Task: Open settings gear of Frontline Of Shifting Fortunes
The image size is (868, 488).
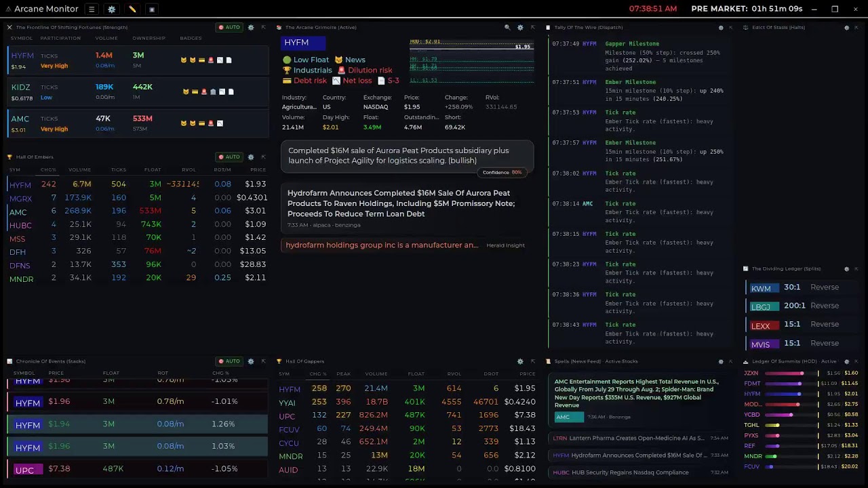Action: (x=251, y=27)
